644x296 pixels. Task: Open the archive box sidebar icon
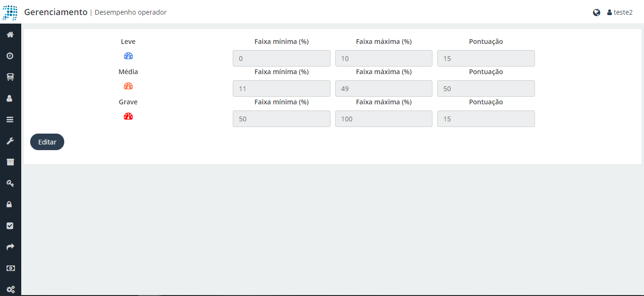[10, 162]
